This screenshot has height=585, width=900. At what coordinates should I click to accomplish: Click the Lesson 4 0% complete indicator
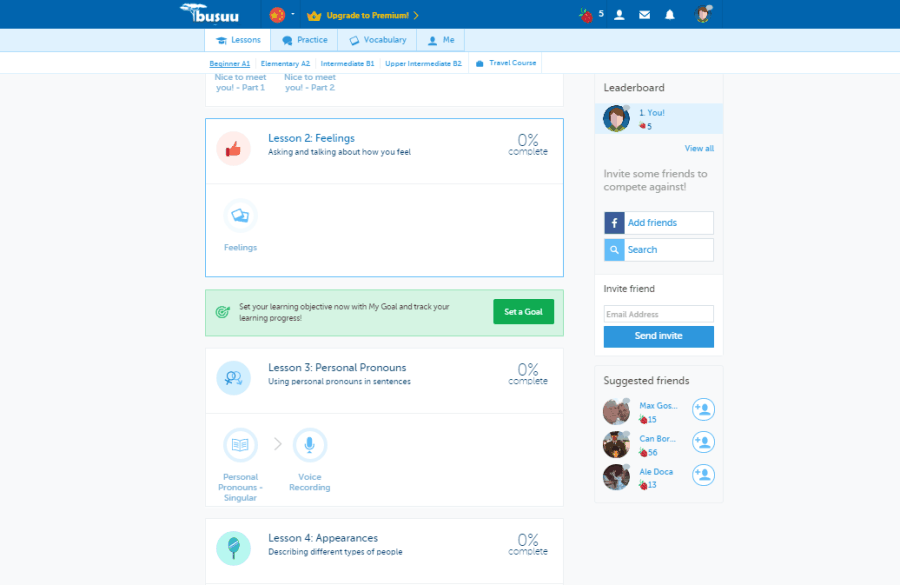528,544
